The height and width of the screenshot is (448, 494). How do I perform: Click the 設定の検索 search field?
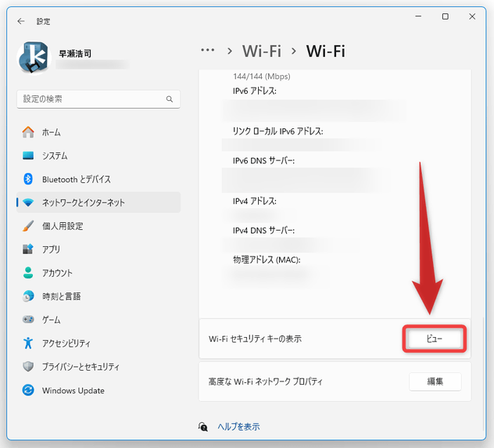point(98,99)
